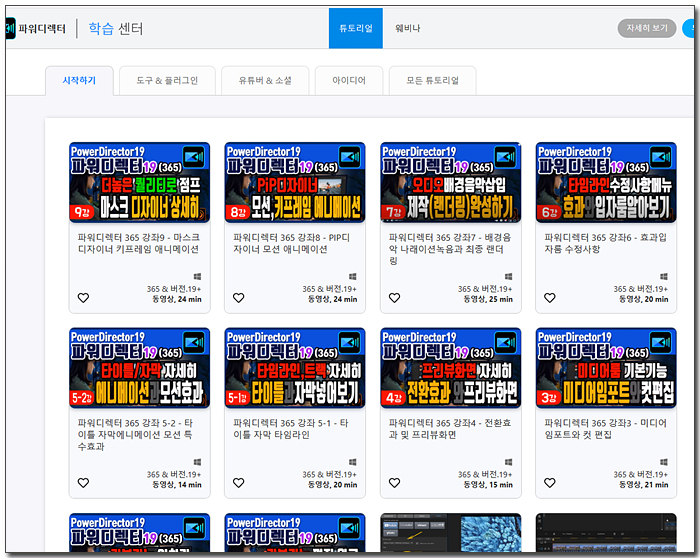700x558 pixels.
Task: Click title 파워디렉터 365 강좌7 - 배경음악
Action: click(x=450, y=249)
